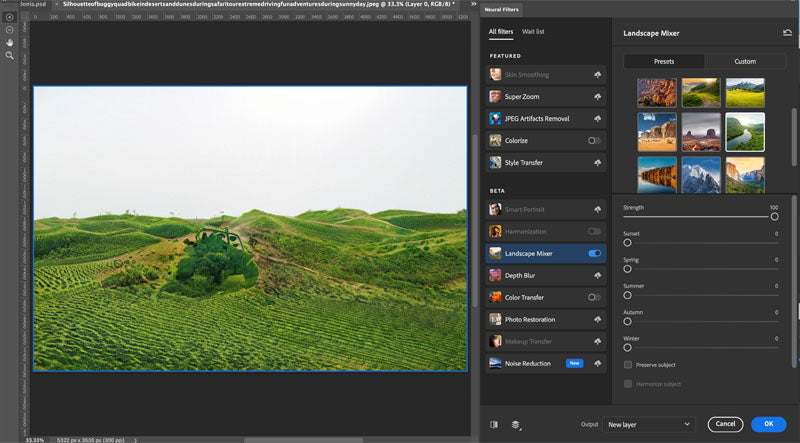
Task: Enable the Colorize filter toggle
Action: (x=595, y=141)
